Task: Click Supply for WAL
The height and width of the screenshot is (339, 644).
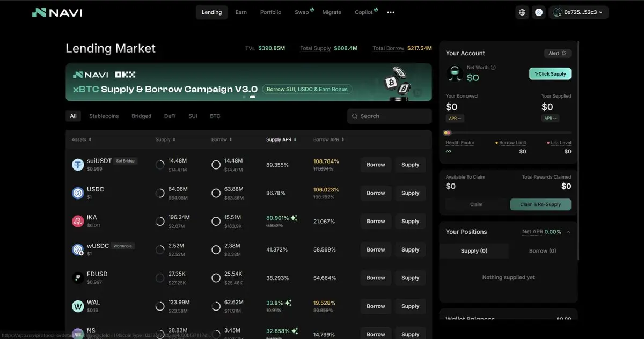Action: [x=411, y=306]
